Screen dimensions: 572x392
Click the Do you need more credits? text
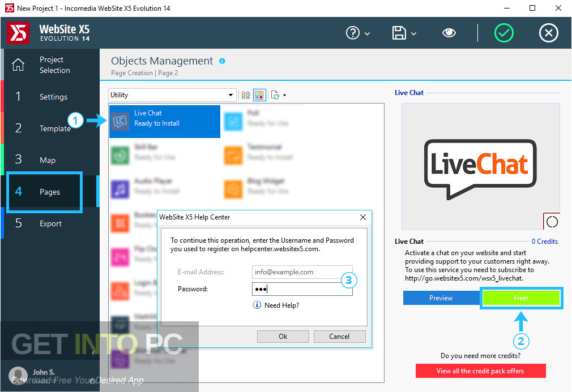click(480, 356)
